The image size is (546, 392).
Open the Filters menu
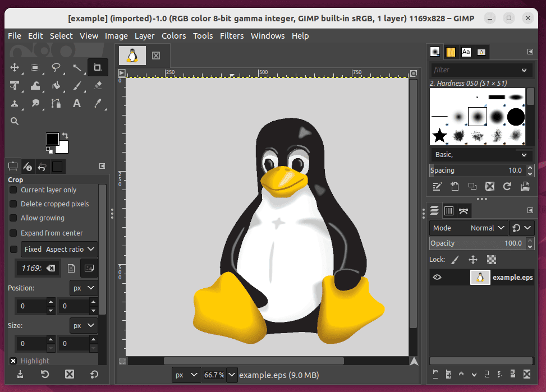232,35
